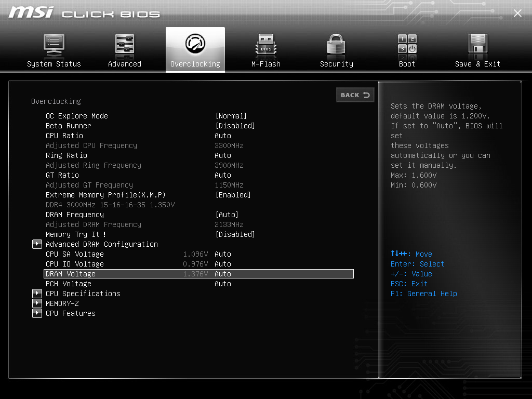Expand CPU Specifications arrow
The image size is (532, 399).
pos(37,294)
